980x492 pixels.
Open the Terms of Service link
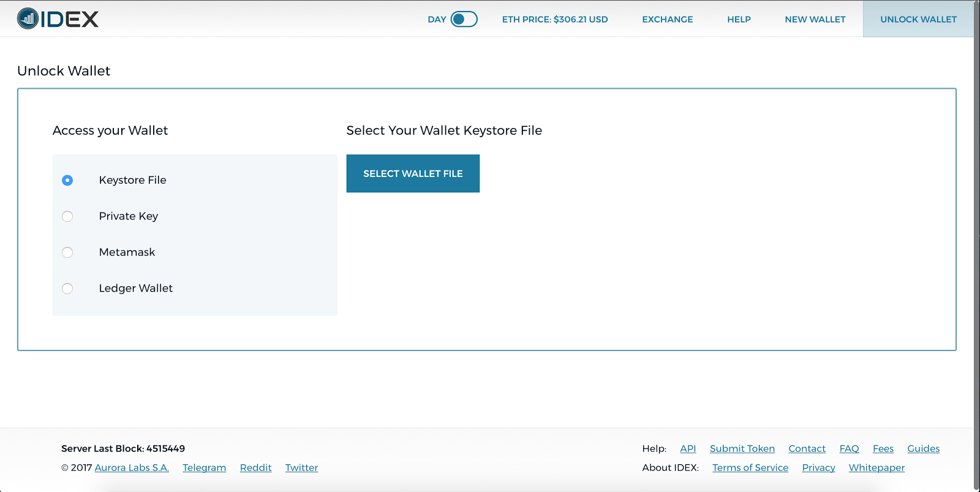[750, 467]
